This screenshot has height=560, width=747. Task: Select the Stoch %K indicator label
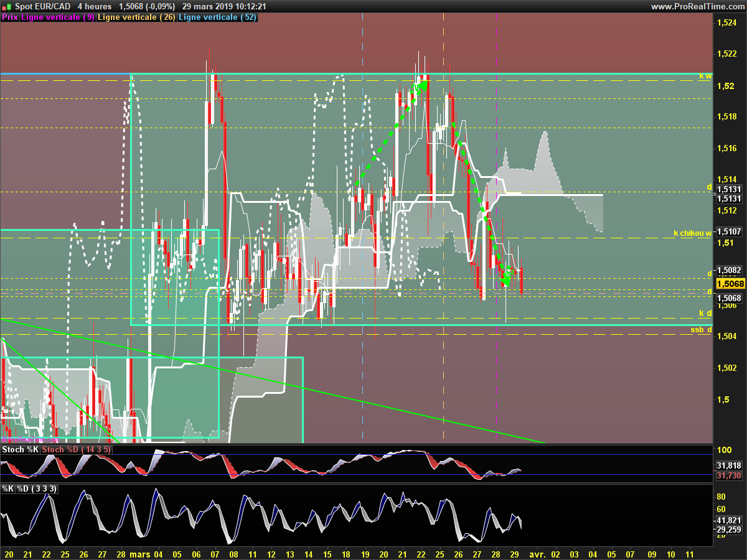(x=21, y=449)
